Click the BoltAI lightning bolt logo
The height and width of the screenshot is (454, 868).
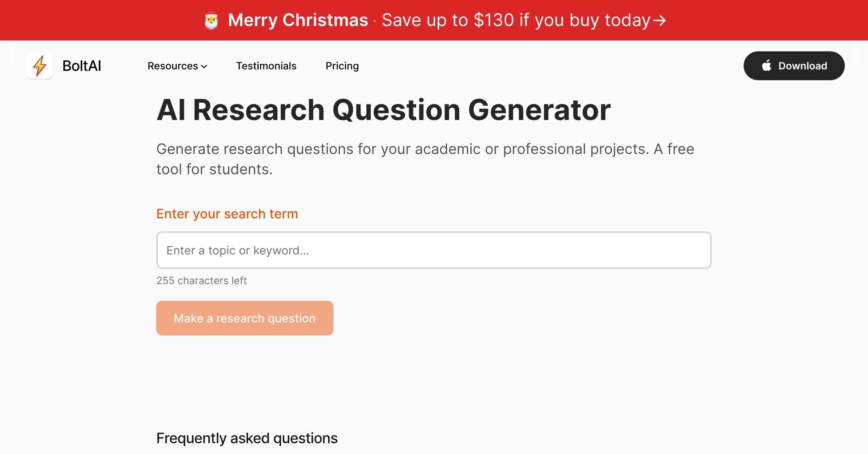40,66
